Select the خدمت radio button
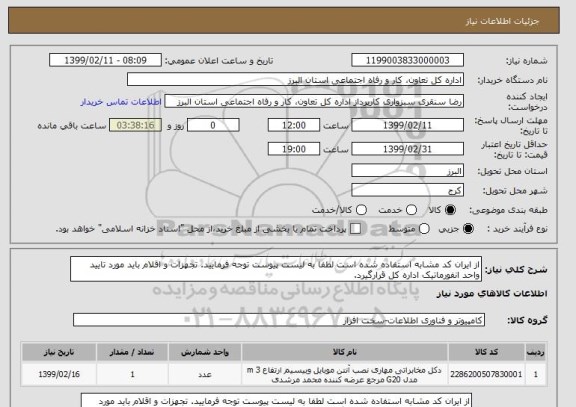 point(411,210)
